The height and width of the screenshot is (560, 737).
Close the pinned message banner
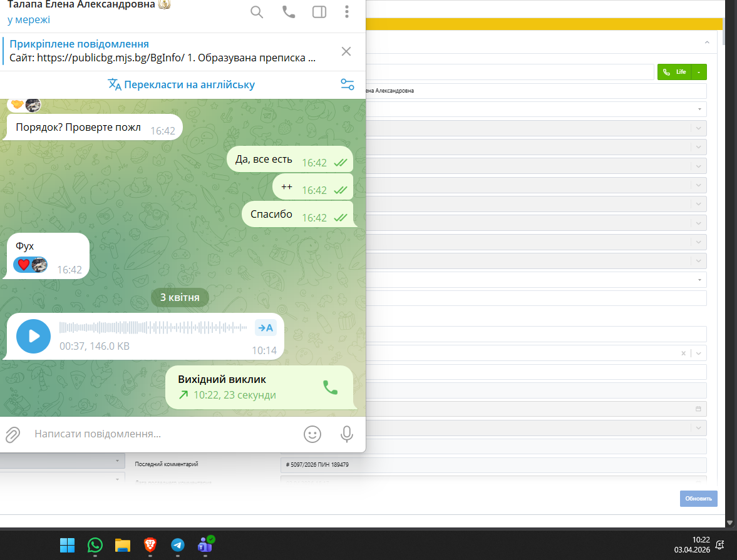(346, 51)
